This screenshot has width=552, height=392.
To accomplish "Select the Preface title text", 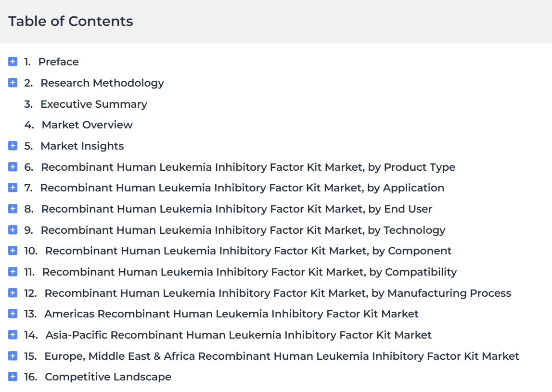I will click(58, 62).
